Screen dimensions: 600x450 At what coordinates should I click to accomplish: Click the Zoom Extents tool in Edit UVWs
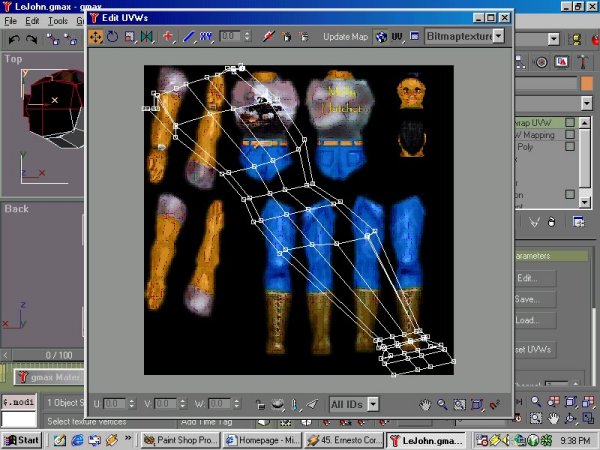coord(477,404)
